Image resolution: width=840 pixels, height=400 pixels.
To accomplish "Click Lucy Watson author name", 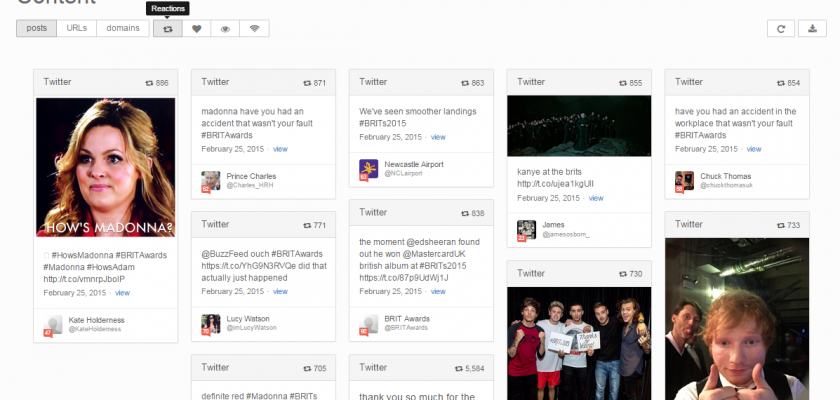I will pyautogui.click(x=248, y=318).
